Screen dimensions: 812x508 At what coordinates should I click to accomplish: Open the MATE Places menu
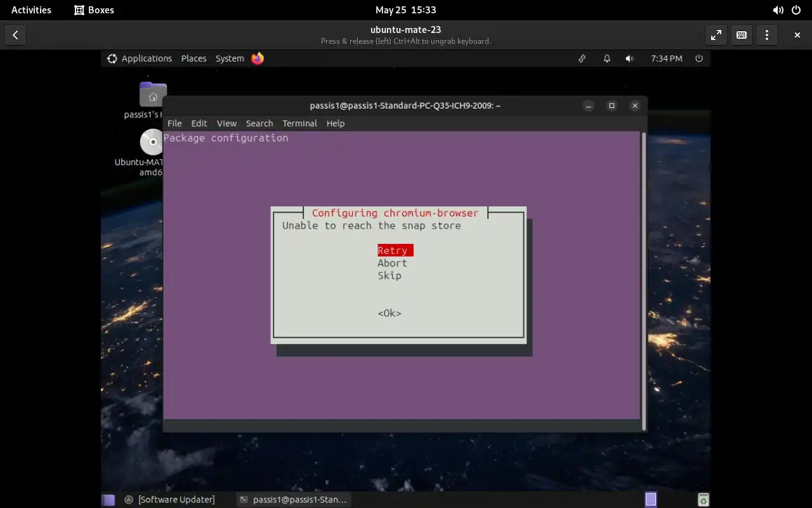[x=193, y=58]
